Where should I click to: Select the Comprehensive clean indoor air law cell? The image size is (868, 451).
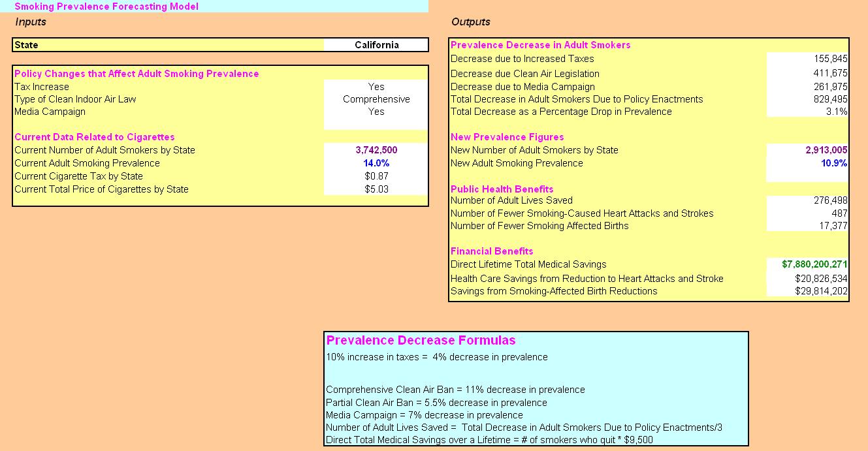(376, 99)
